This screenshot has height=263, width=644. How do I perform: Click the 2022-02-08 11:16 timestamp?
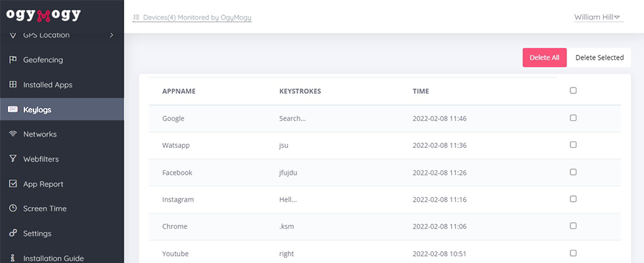[x=440, y=200]
